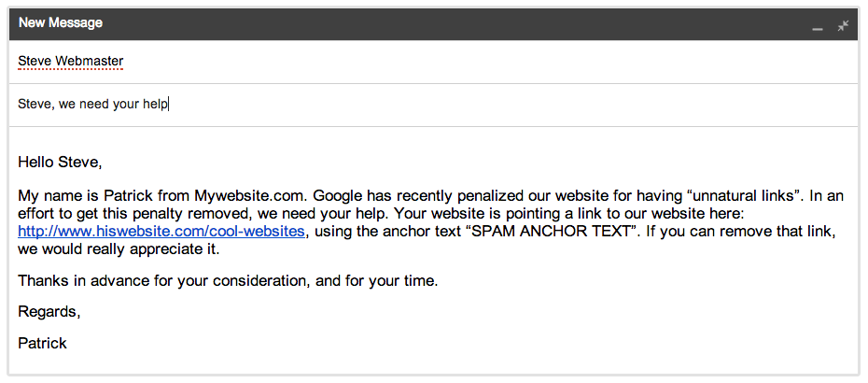Minimize the New Message compose window
Image resolution: width=868 pixels, height=383 pixels.
pyautogui.click(x=818, y=26)
